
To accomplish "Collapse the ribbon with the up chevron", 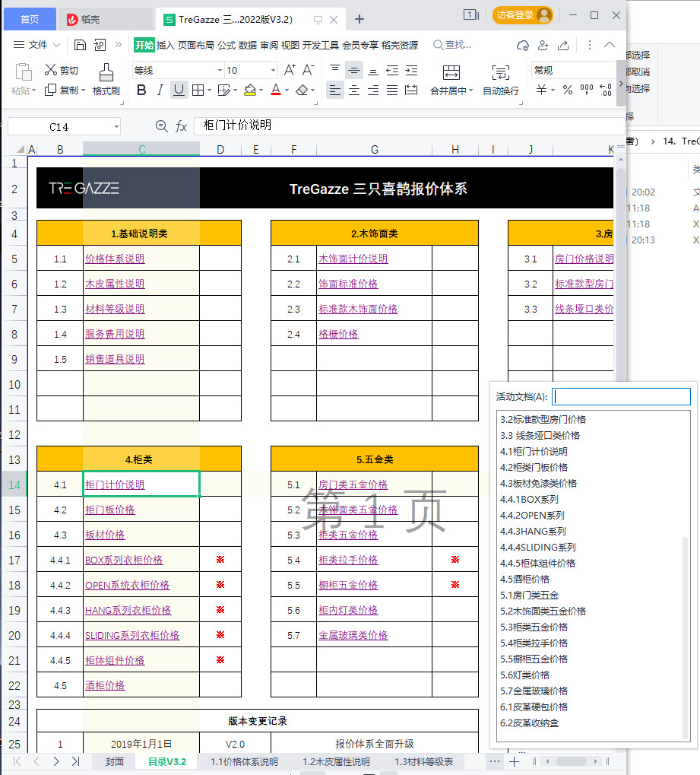I will coord(610,45).
